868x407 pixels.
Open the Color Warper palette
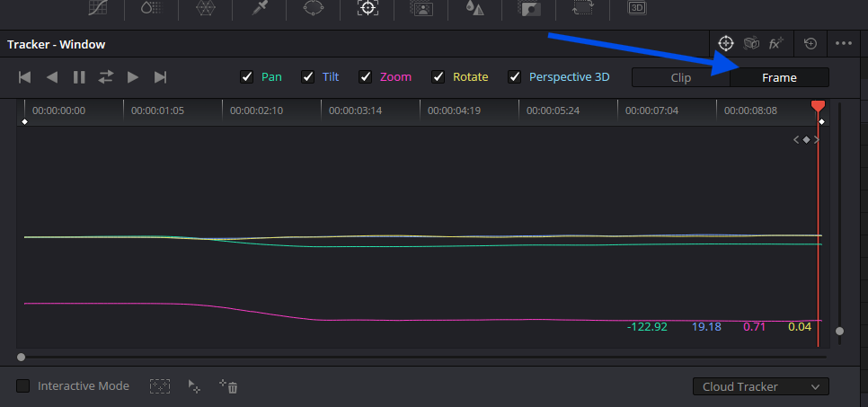(205, 8)
